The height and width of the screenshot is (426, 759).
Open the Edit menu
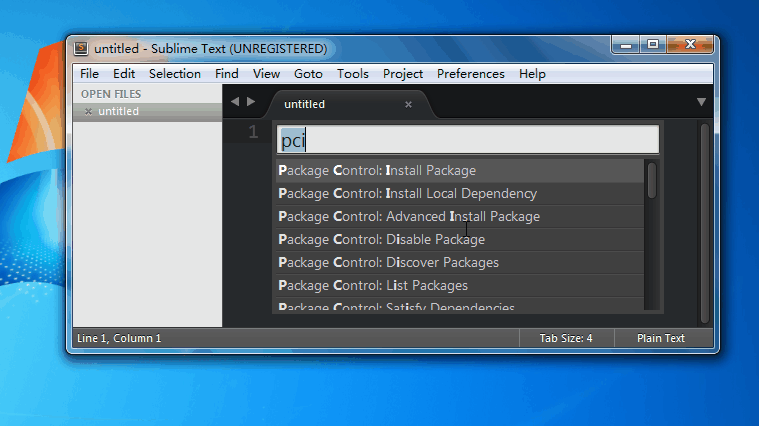tap(124, 74)
